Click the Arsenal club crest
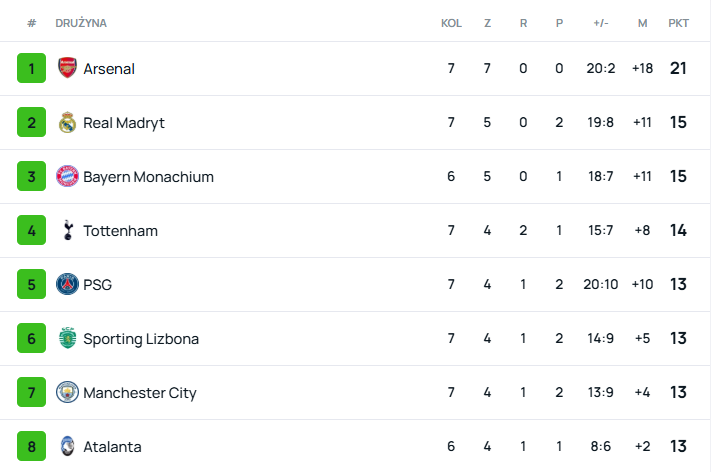Image resolution: width=711 pixels, height=472 pixels. coord(67,69)
